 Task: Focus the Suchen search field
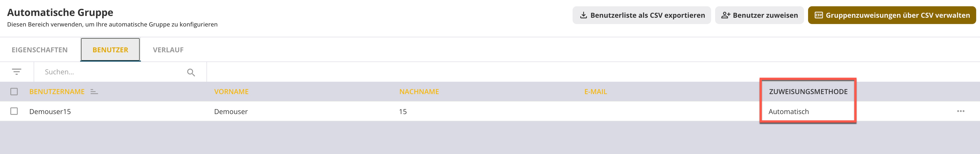click(x=114, y=72)
